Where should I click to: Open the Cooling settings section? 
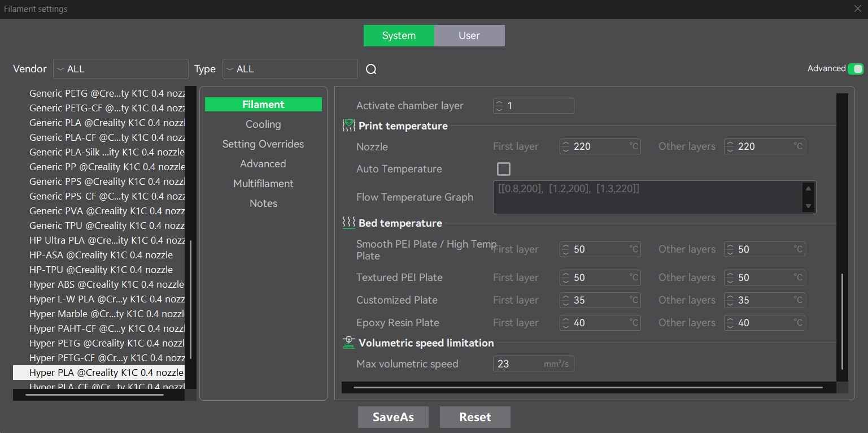263,124
